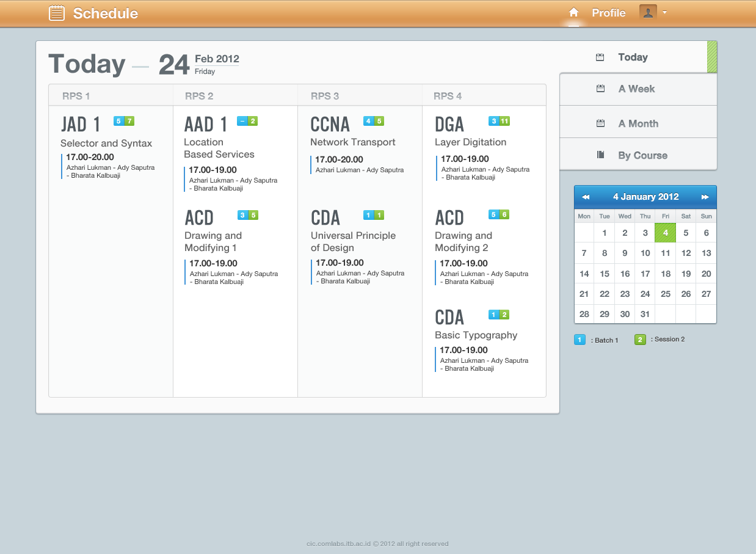Click blue dash badge on AAD 1

click(242, 121)
